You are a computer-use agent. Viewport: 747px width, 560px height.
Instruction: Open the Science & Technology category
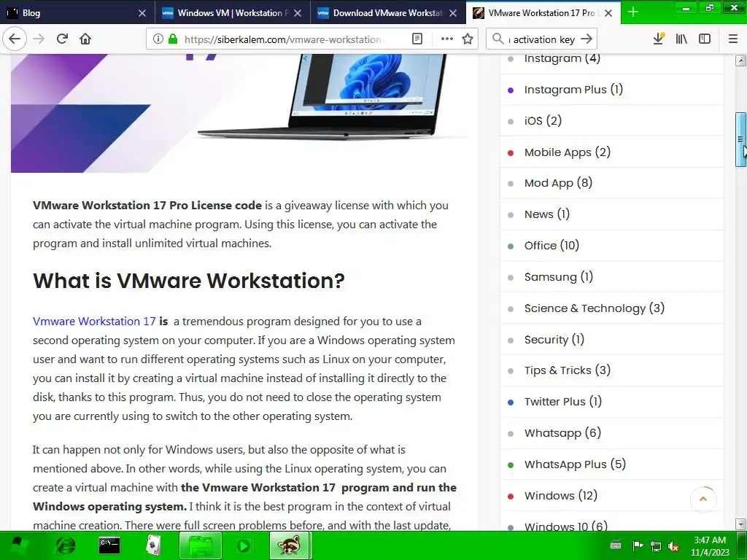595,308
